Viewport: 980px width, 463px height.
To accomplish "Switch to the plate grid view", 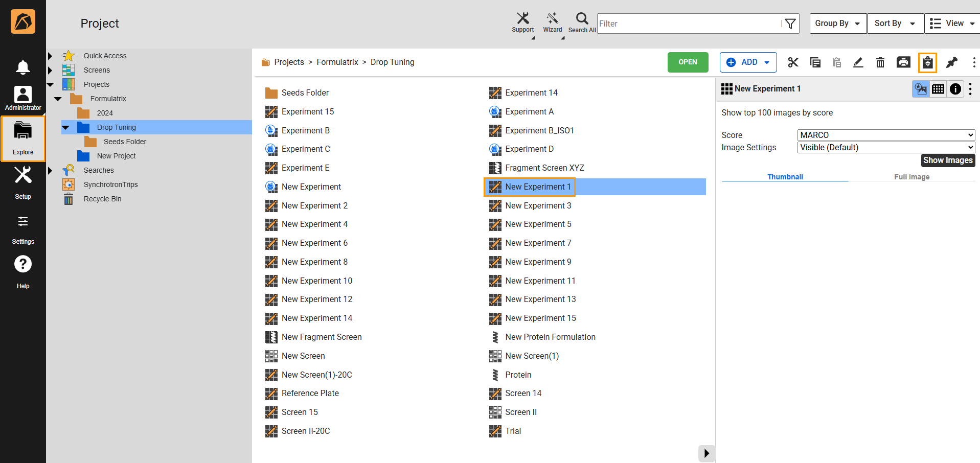I will [x=938, y=89].
